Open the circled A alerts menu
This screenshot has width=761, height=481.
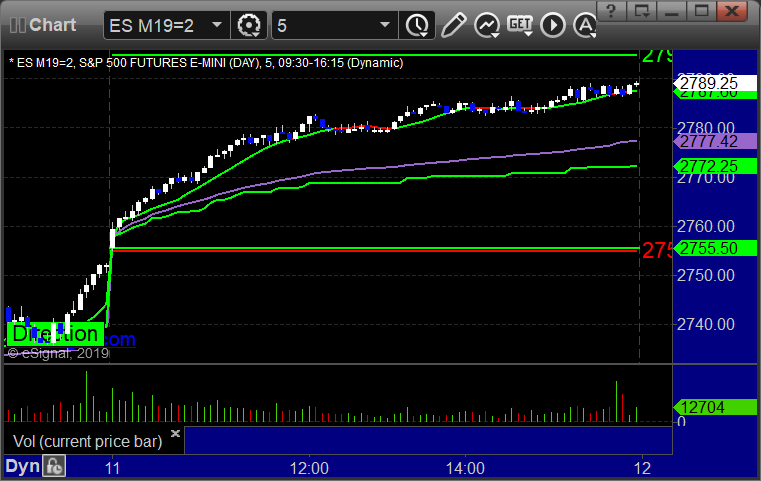click(585, 25)
